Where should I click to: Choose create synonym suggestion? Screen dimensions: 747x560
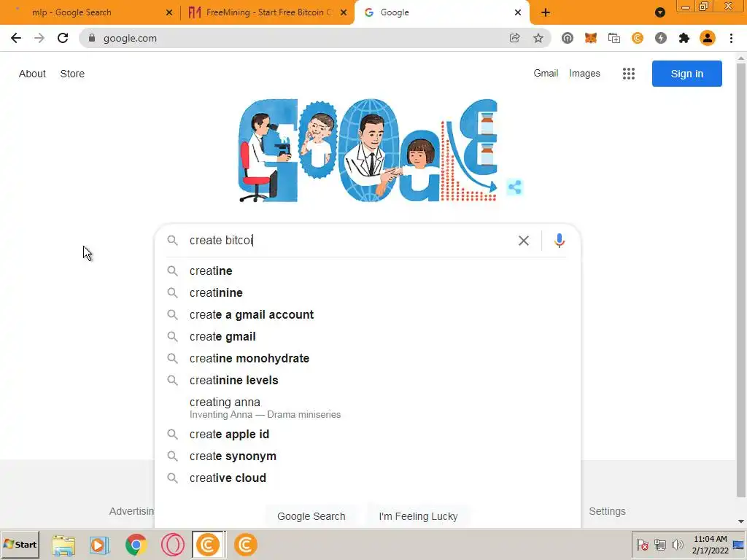pyautogui.click(x=368, y=456)
